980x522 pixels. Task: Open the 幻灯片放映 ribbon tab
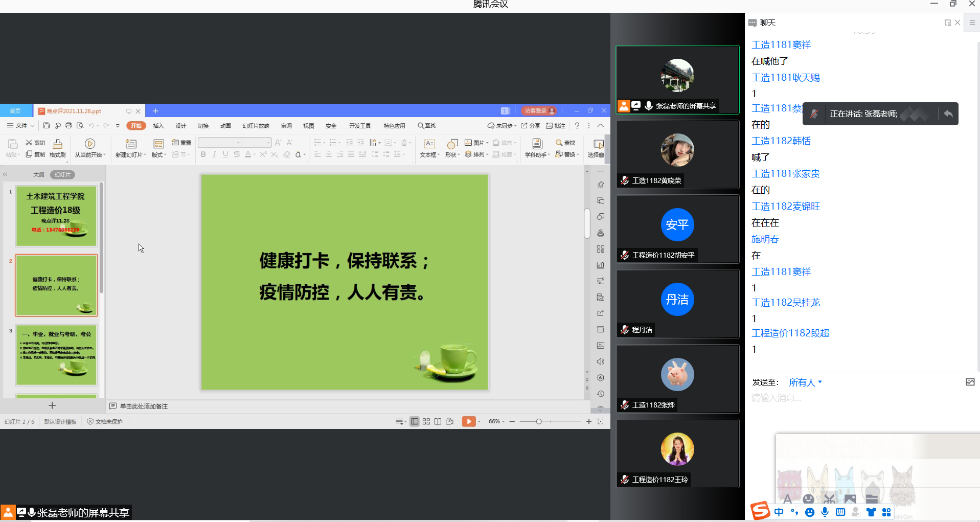(256, 126)
